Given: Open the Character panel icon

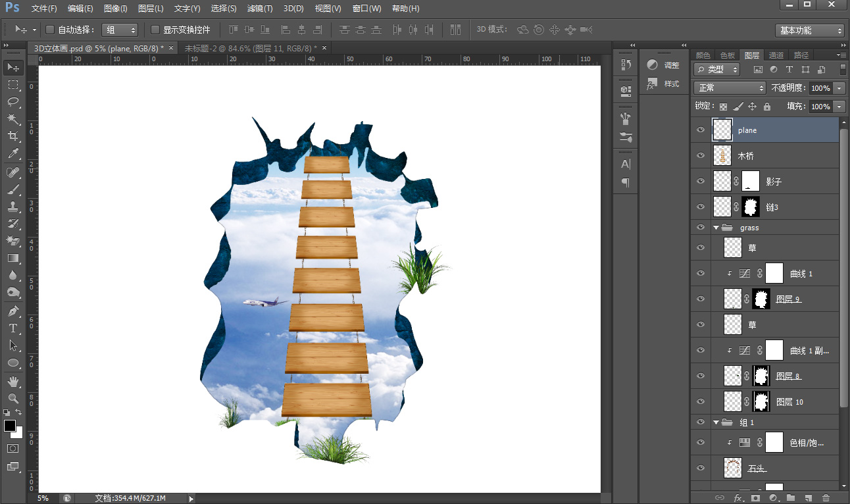Looking at the screenshot, I should (626, 164).
